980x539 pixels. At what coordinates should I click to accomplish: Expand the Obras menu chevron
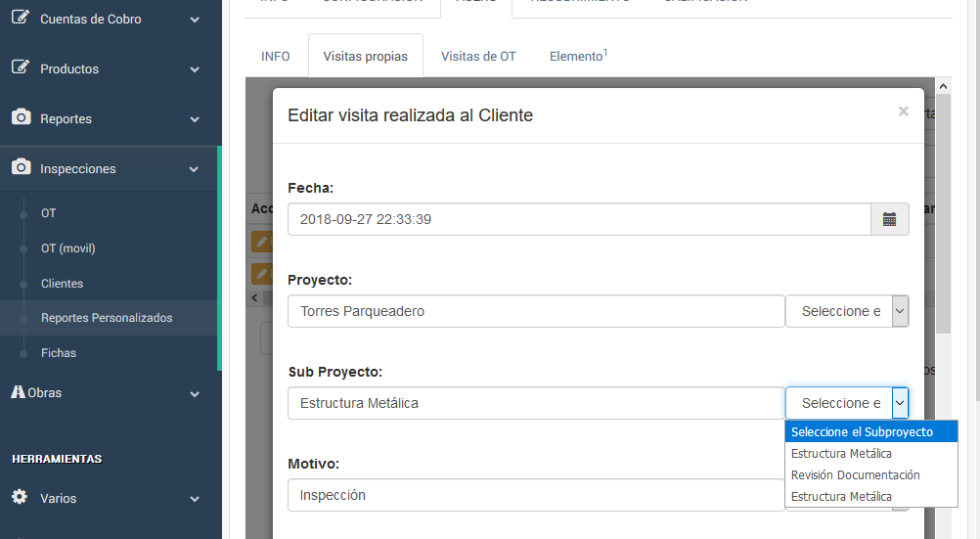(195, 394)
